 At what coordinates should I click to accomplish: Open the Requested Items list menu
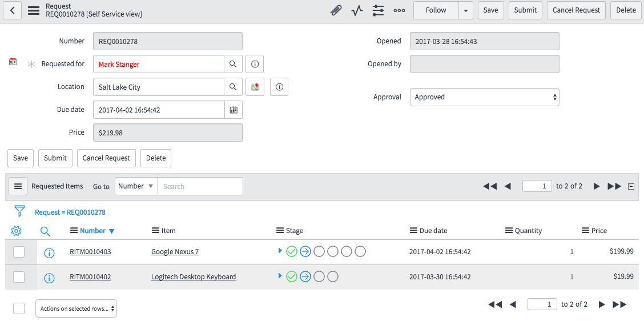[18, 186]
